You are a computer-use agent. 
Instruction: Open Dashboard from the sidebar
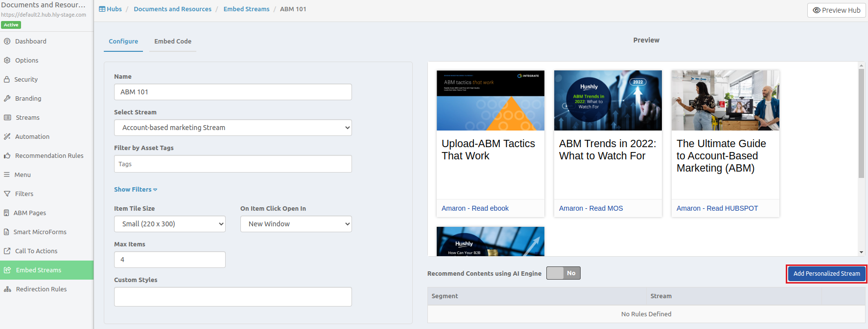coord(47,42)
